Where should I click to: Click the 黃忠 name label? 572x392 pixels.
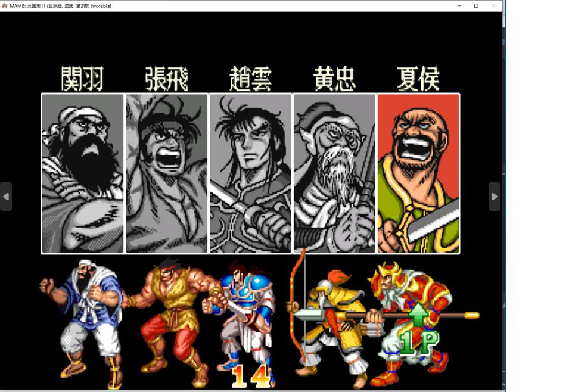click(334, 79)
